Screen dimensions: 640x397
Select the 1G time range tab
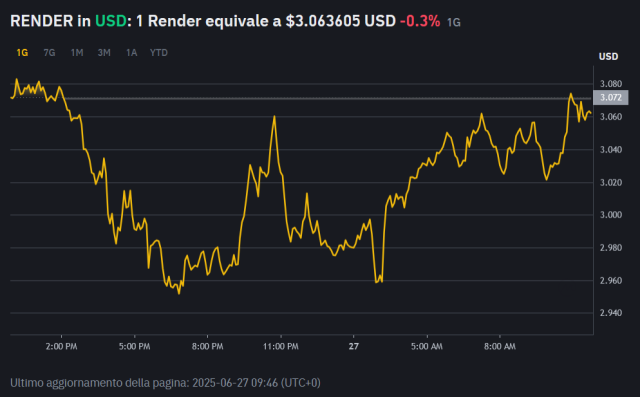pos(22,53)
